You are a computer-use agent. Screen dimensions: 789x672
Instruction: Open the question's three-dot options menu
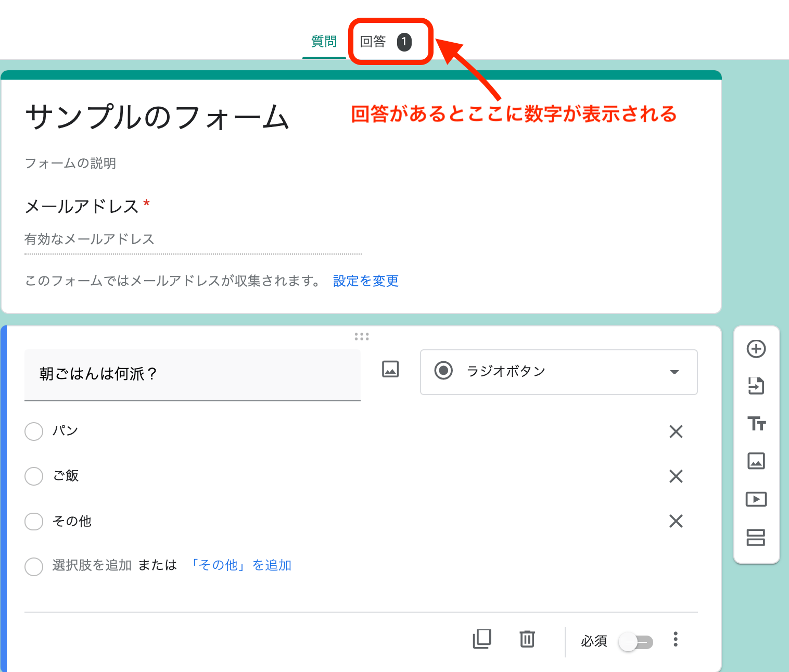coord(675,639)
